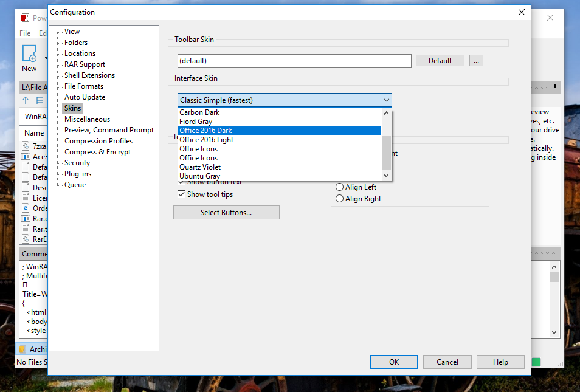Viewport: 580px width, 392px height.
Task: Close the Configuration dialog
Action: 521,12
